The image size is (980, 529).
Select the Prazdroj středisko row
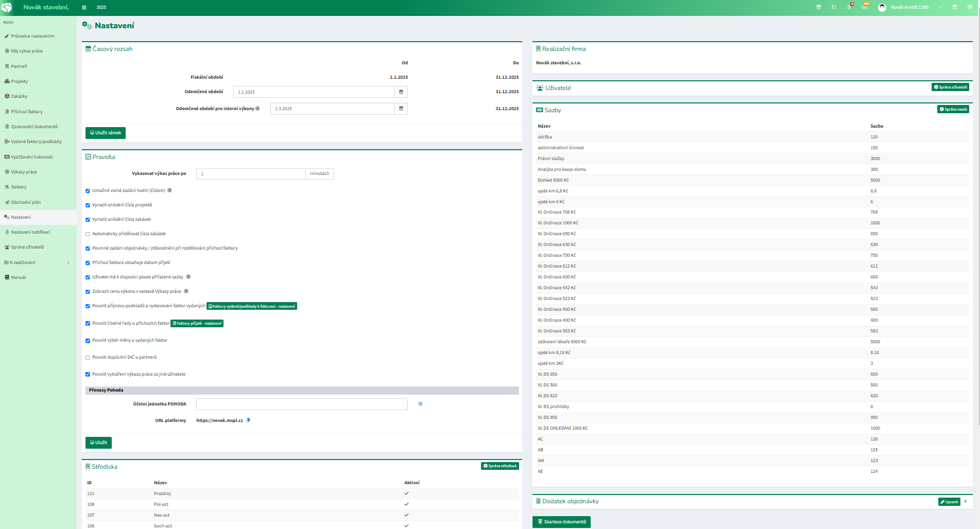point(302,493)
